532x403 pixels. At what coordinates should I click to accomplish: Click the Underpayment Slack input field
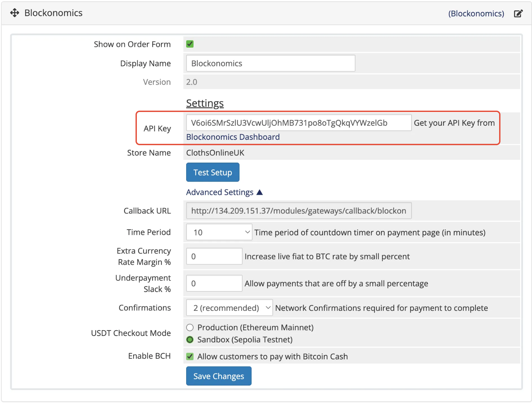[214, 284]
